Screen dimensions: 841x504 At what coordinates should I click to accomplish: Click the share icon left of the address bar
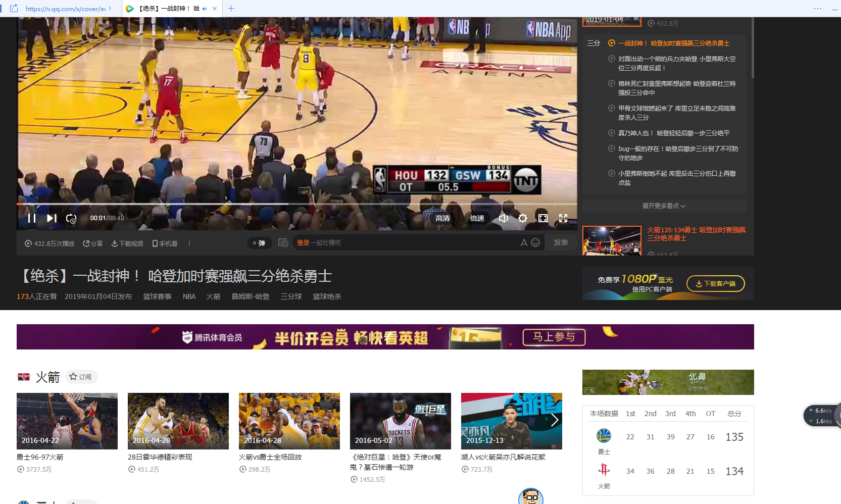14,9
